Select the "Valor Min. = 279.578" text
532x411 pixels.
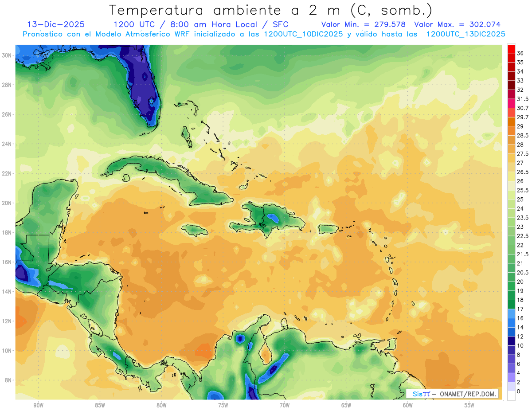pyautogui.click(x=364, y=24)
